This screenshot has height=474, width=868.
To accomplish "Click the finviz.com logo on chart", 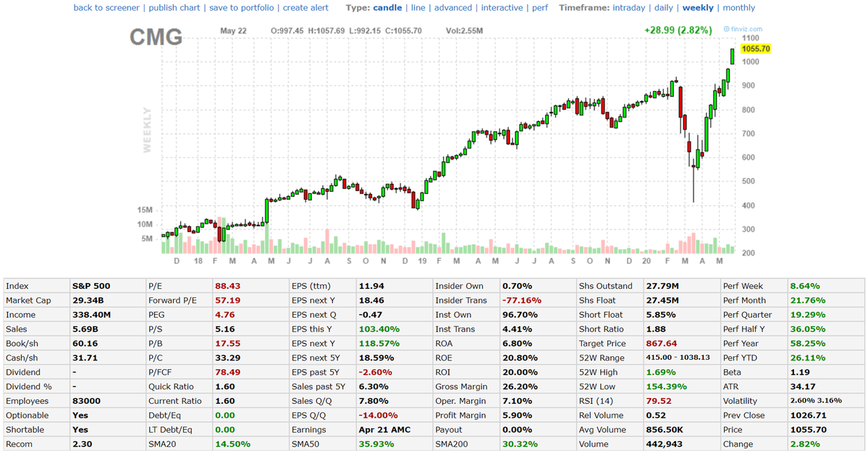I will [x=743, y=29].
